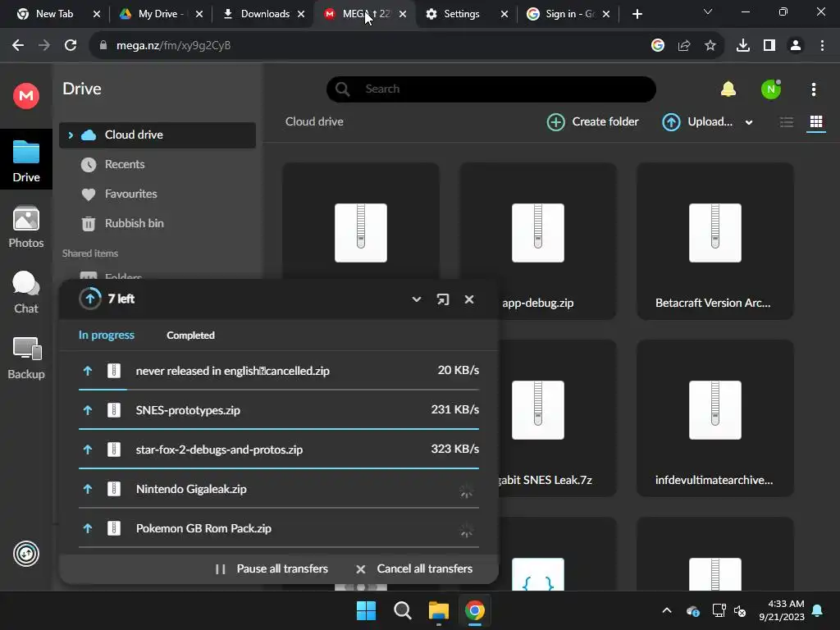Screen dimensions: 840x630
Task: Click Cancel all transfers
Action: (414, 569)
